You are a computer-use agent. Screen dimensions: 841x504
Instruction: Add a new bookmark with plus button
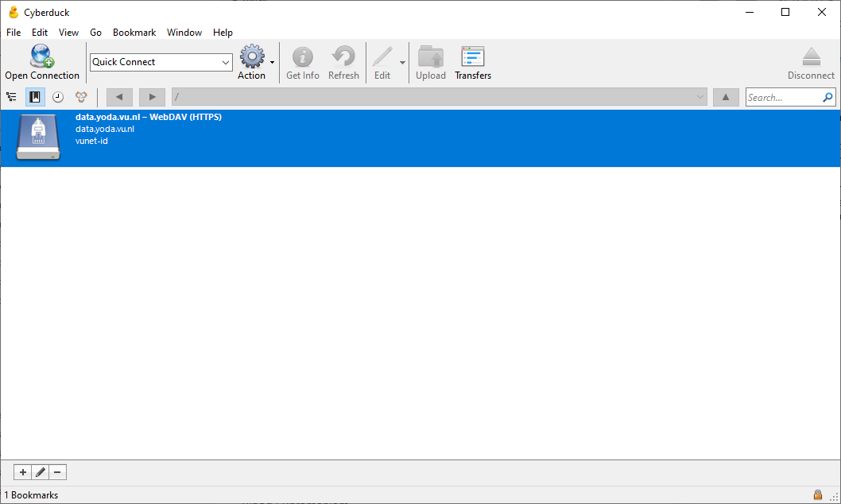click(22, 472)
